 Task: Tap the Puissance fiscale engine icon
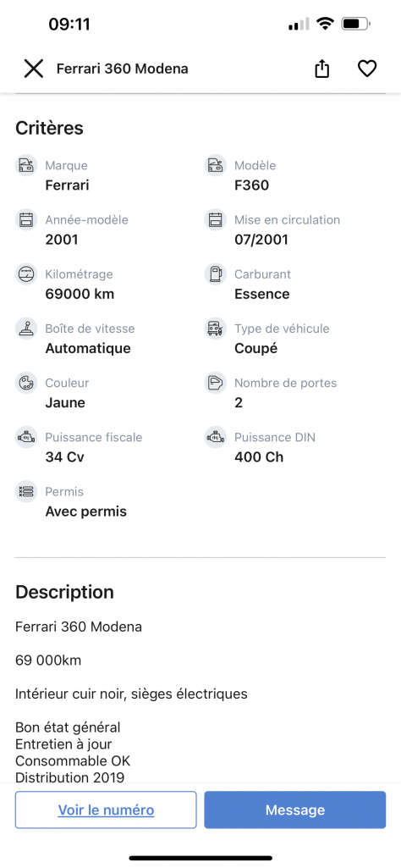click(x=26, y=437)
